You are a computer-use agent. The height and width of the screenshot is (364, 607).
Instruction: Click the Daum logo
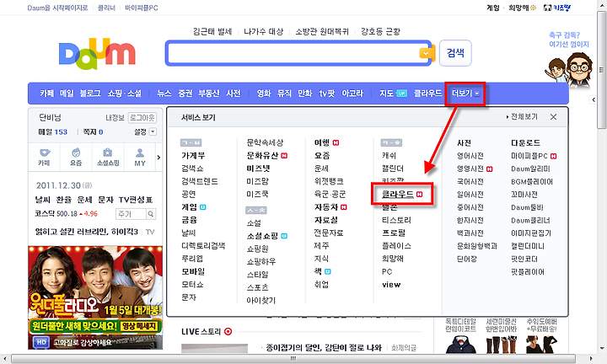[97, 53]
